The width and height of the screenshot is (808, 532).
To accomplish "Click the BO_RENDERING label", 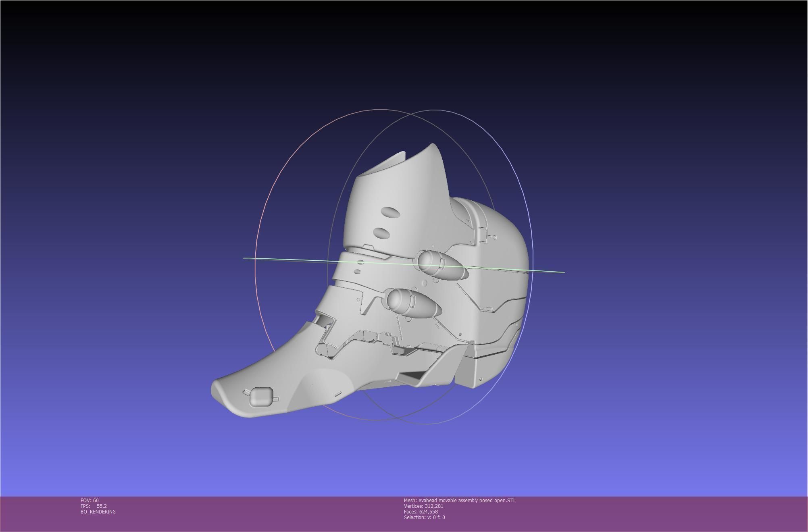I will 98,512.
